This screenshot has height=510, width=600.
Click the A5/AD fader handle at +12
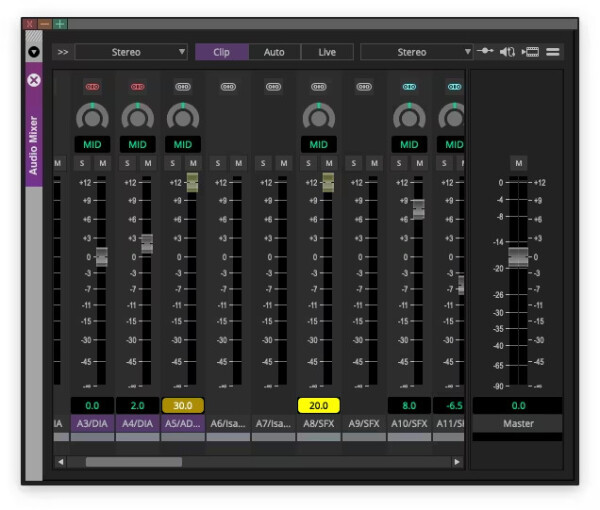click(x=192, y=182)
